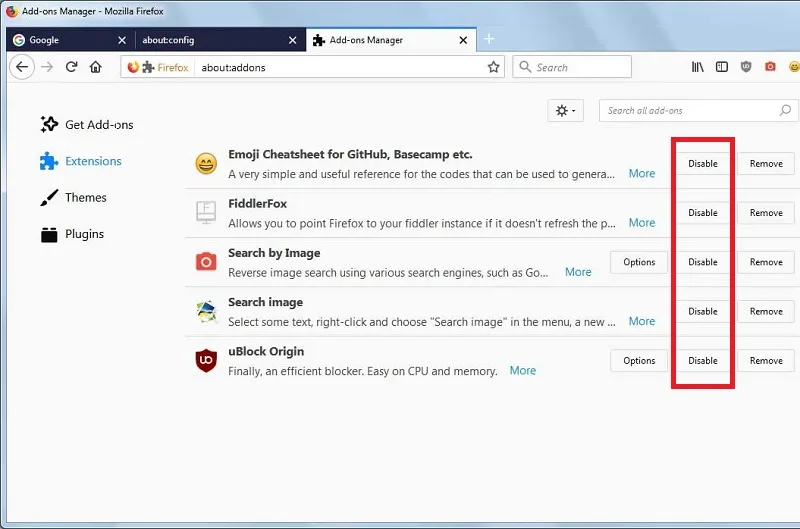
Task: Open the gear tools dropdown for add-ons
Action: pyautogui.click(x=565, y=111)
